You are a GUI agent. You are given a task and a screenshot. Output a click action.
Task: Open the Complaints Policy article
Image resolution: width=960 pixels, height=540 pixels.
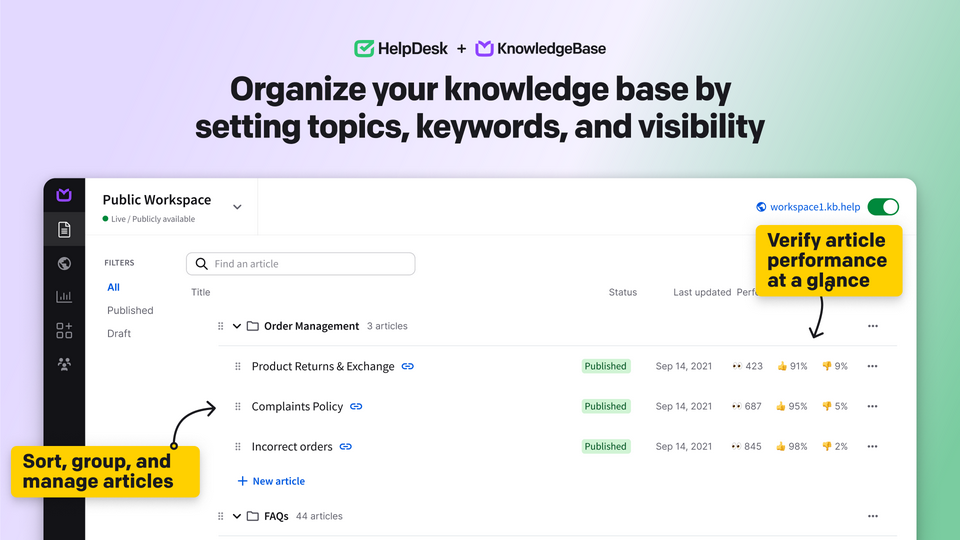pos(297,407)
